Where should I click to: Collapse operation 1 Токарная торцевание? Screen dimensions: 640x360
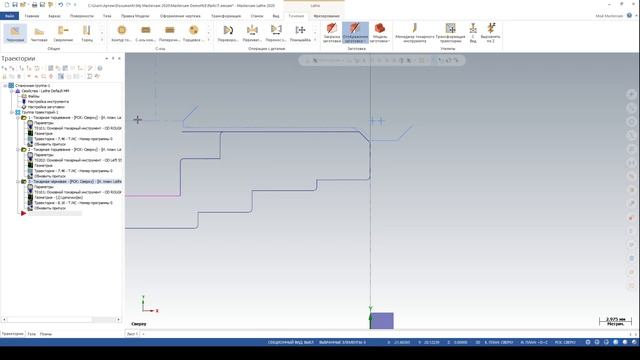coord(18,118)
